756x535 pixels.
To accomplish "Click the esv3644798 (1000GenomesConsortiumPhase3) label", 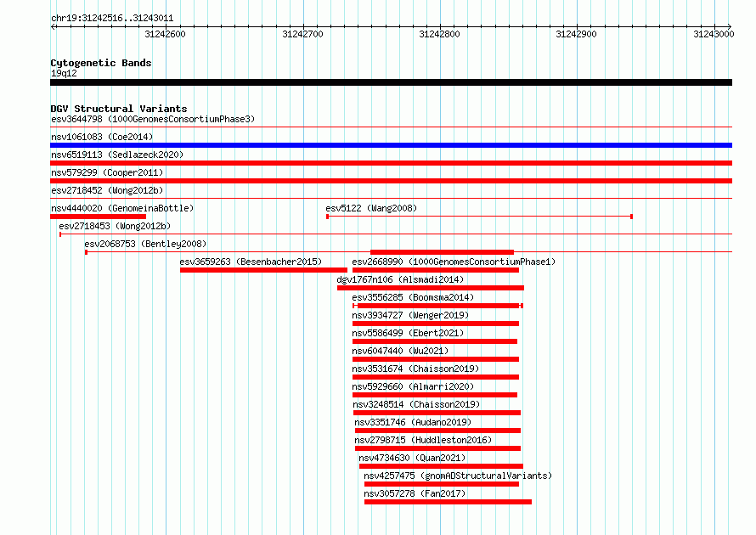I will (153, 119).
